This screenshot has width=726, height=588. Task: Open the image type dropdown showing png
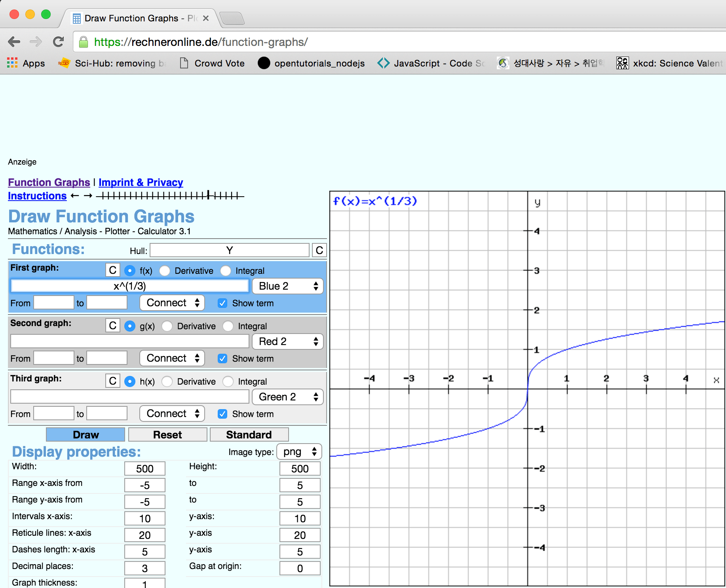coord(299,451)
